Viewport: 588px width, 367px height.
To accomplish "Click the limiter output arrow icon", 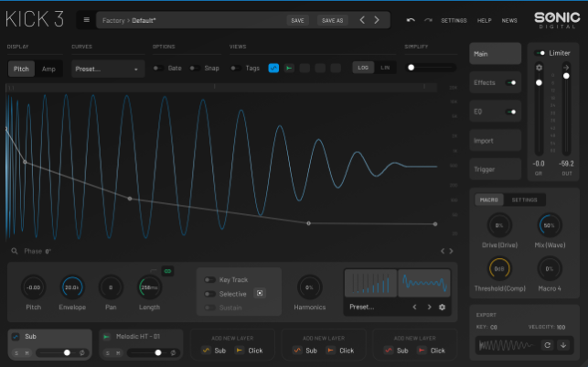I will 566,68.
